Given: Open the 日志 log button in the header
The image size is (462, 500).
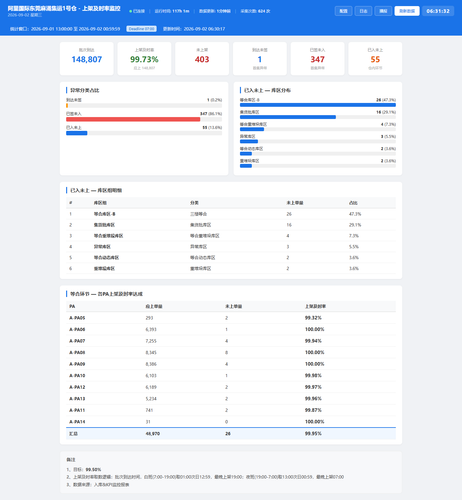Looking at the screenshot, I should [x=363, y=11].
